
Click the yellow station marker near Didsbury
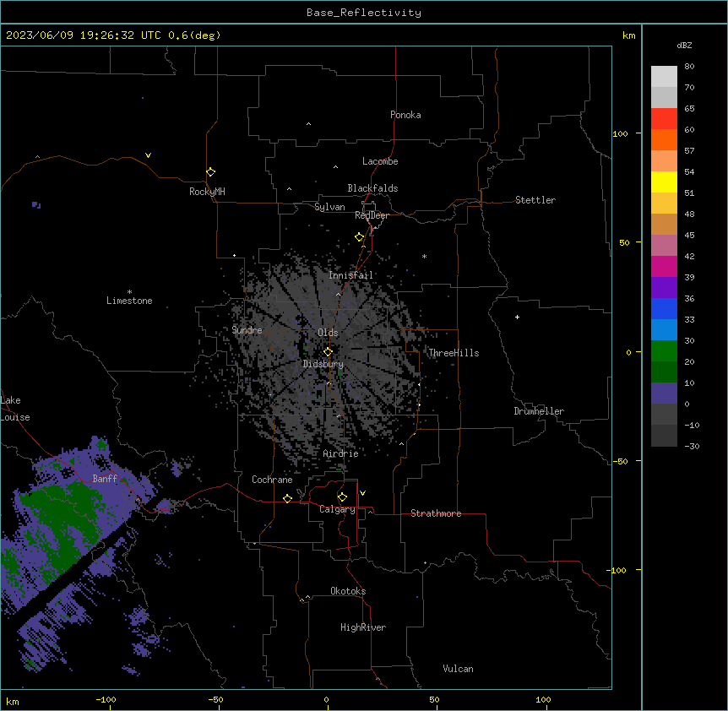(x=328, y=352)
